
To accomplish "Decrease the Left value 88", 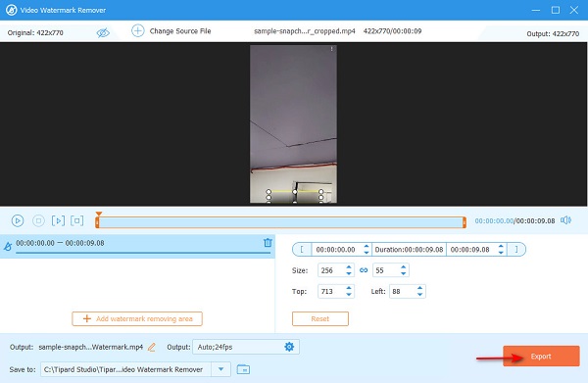I will coord(420,295).
